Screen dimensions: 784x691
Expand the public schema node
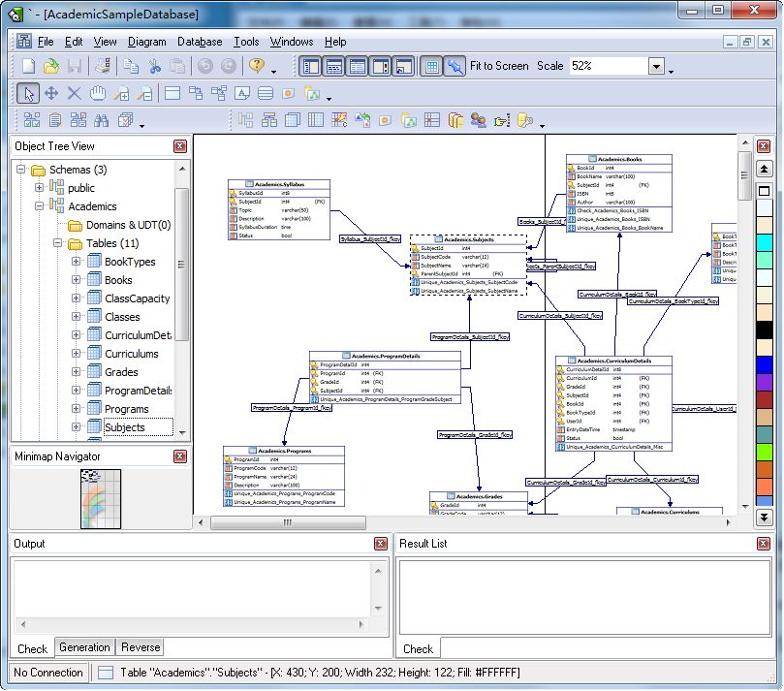(x=40, y=188)
